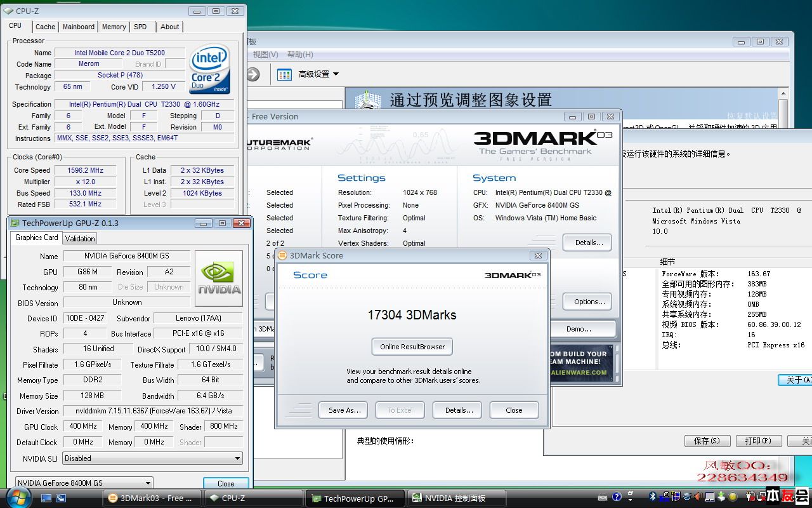Click the To Excel button
Image resolution: width=812 pixels, height=508 pixels.
point(400,410)
